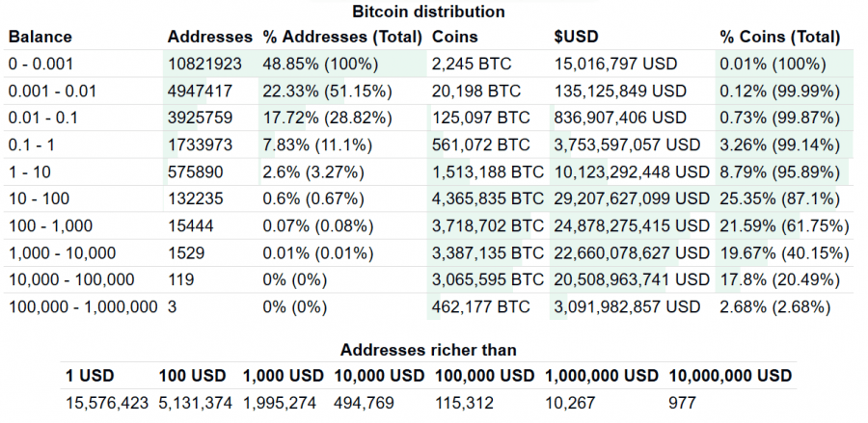Click the 1,000,000 USD column header
868x423 pixels.
point(602,376)
